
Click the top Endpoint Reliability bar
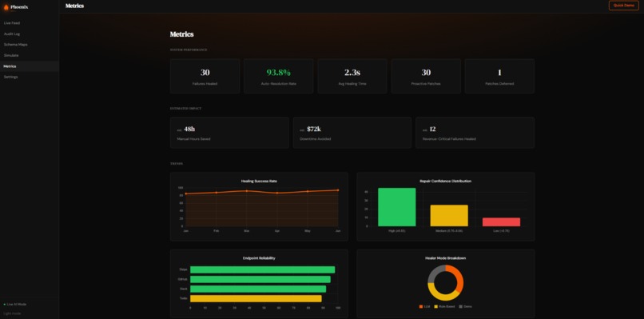pyautogui.click(x=262, y=269)
